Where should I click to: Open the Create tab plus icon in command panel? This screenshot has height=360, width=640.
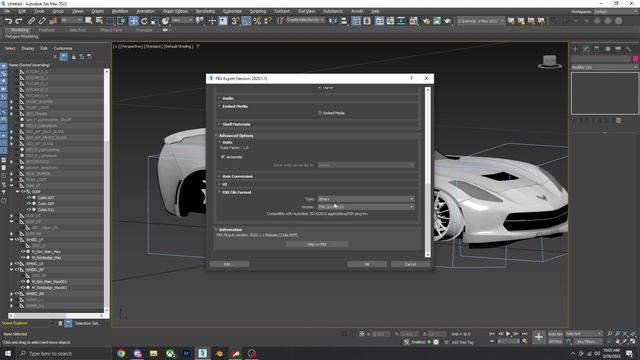[576, 49]
